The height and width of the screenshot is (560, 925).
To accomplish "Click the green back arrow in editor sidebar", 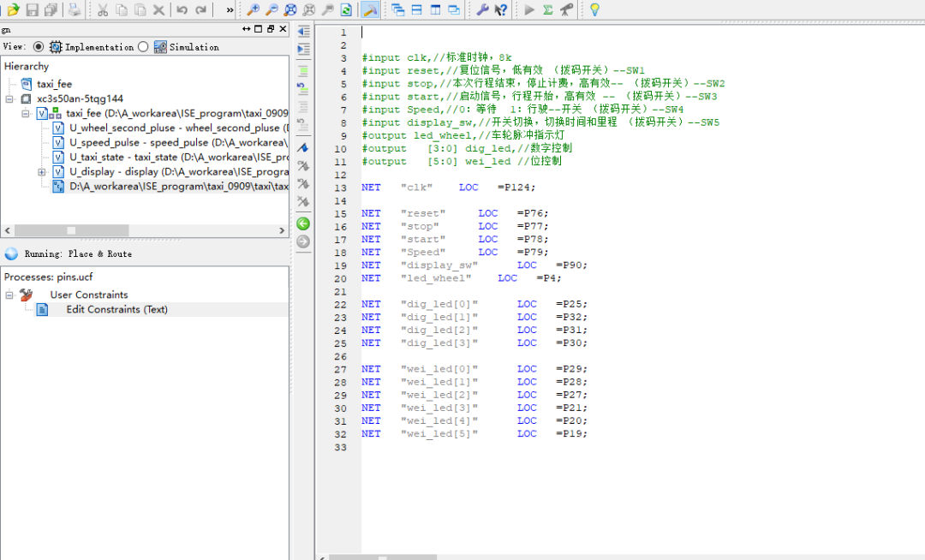I will click(303, 223).
